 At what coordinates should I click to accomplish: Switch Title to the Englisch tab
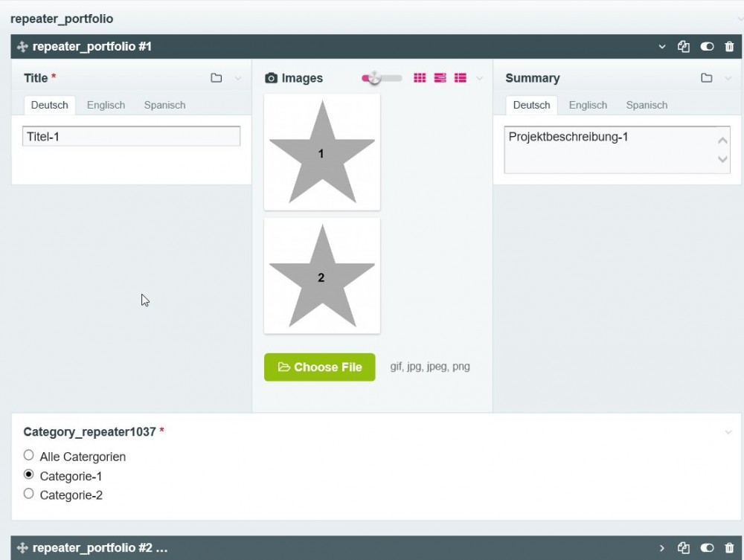coord(106,106)
